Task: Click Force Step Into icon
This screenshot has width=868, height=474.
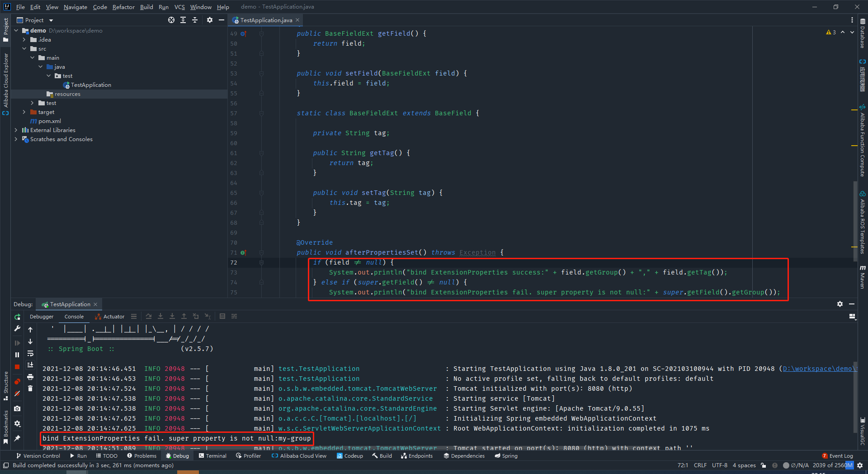Action: coord(172,317)
